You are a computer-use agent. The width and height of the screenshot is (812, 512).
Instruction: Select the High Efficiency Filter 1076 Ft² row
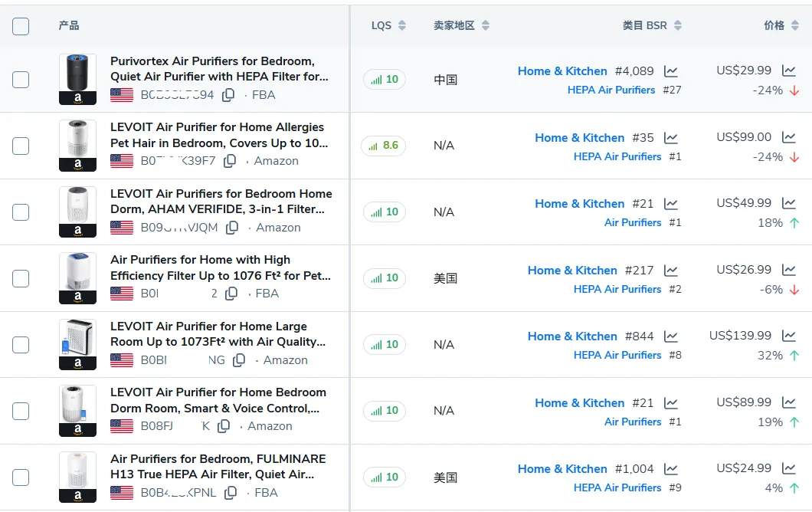coord(21,278)
